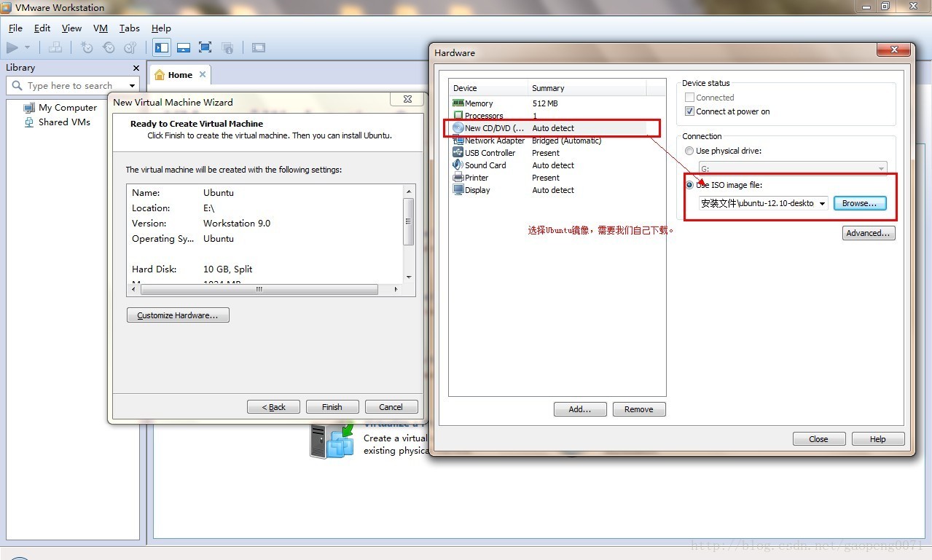
Task: Click the Customize Hardware button
Action: (178, 315)
